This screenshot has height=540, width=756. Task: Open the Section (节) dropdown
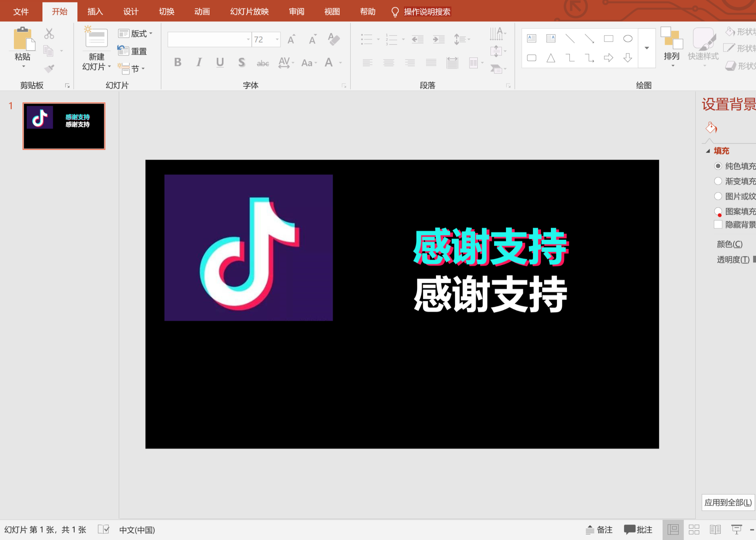pyautogui.click(x=131, y=68)
